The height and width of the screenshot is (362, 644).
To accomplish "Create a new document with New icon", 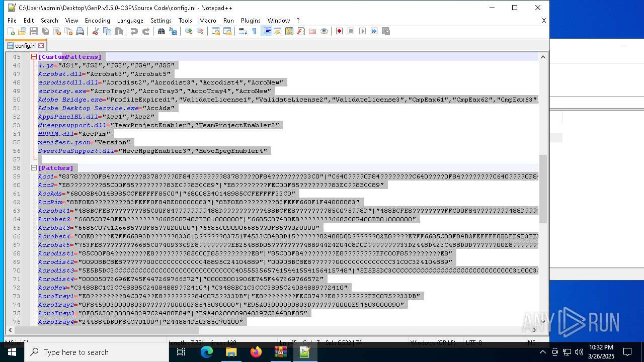I will 11,31.
